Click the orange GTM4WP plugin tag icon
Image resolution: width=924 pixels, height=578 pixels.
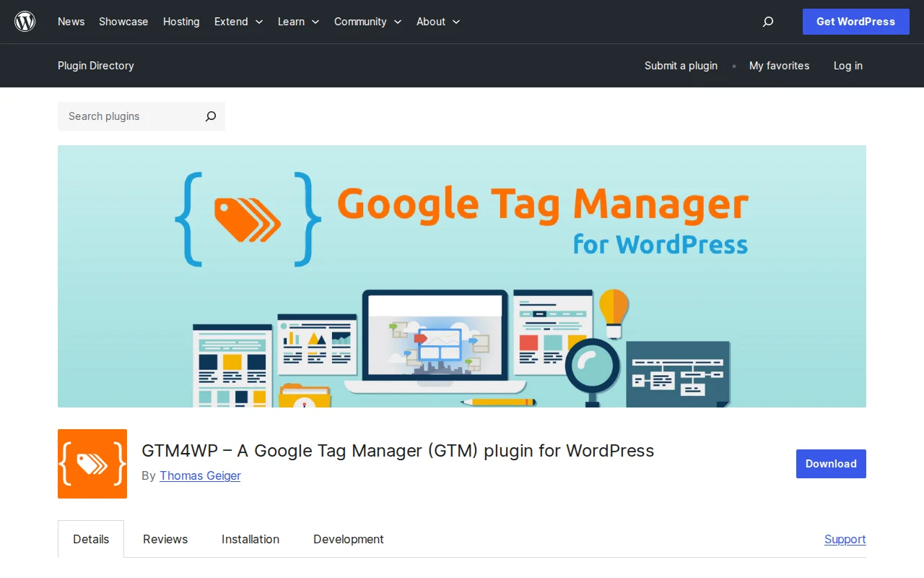coord(92,464)
